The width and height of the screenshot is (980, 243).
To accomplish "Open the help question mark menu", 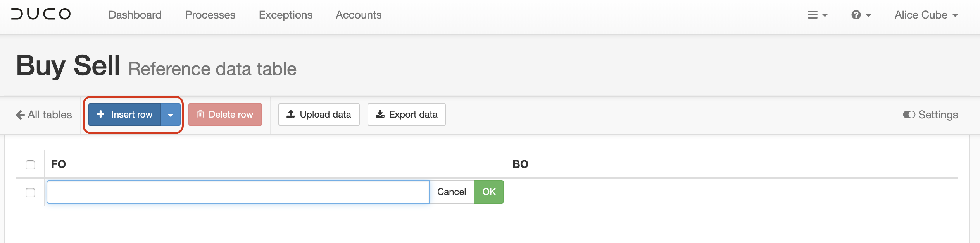I will 856,15.
